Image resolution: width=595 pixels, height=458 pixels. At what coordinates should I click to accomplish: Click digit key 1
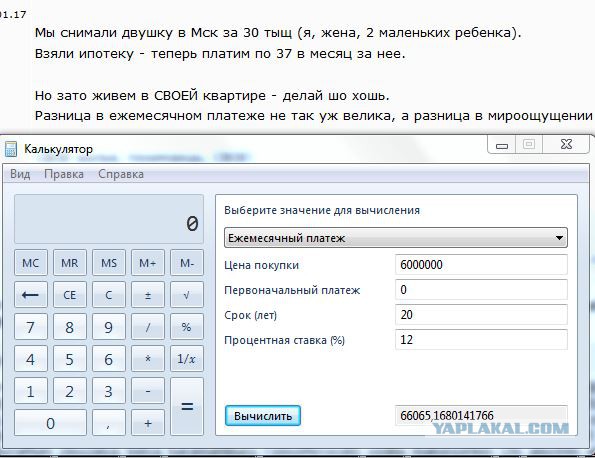point(31,391)
